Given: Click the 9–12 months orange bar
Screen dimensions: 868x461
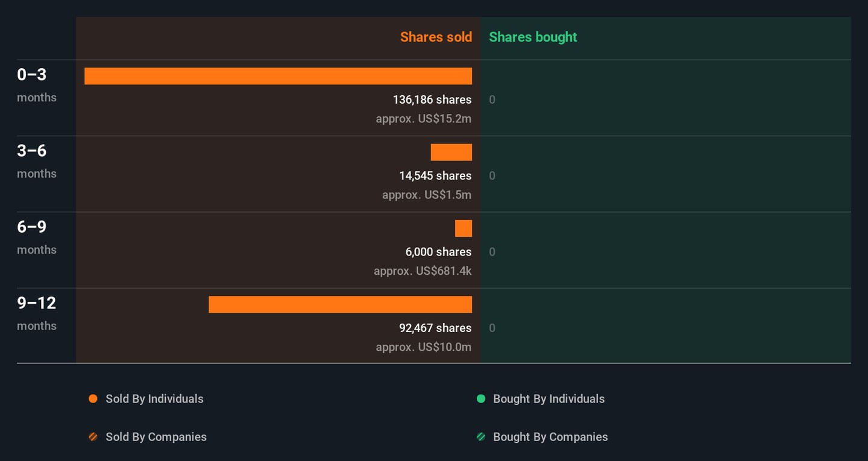Looking at the screenshot, I should pyautogui.click(x=340, y=304).
